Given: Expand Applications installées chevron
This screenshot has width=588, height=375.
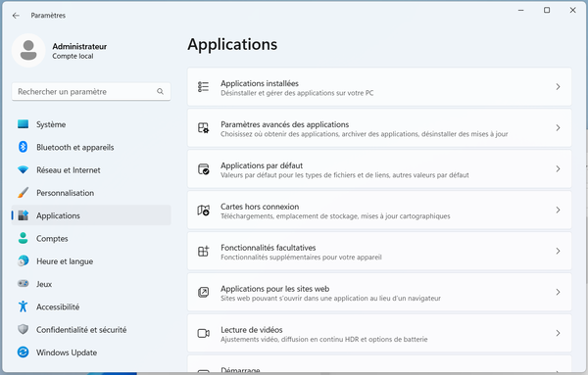Looking at the screenshot, I should point(558,87).
